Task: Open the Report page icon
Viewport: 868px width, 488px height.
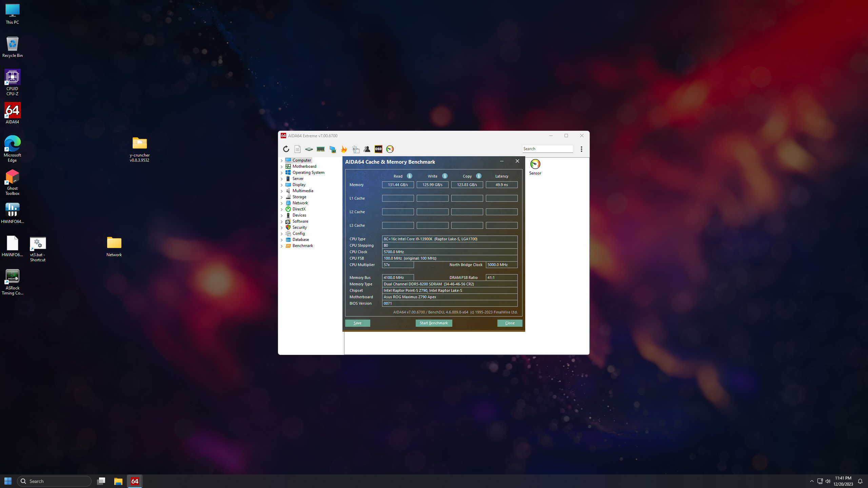Action: [x=297, y=149]
